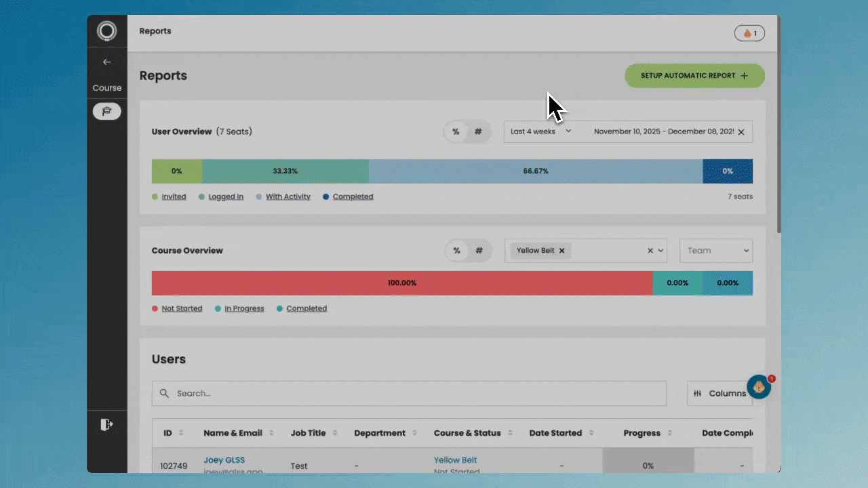868x488 pixels.
Task: Click the 7 seats text
Action: click(x=741, y=197)
